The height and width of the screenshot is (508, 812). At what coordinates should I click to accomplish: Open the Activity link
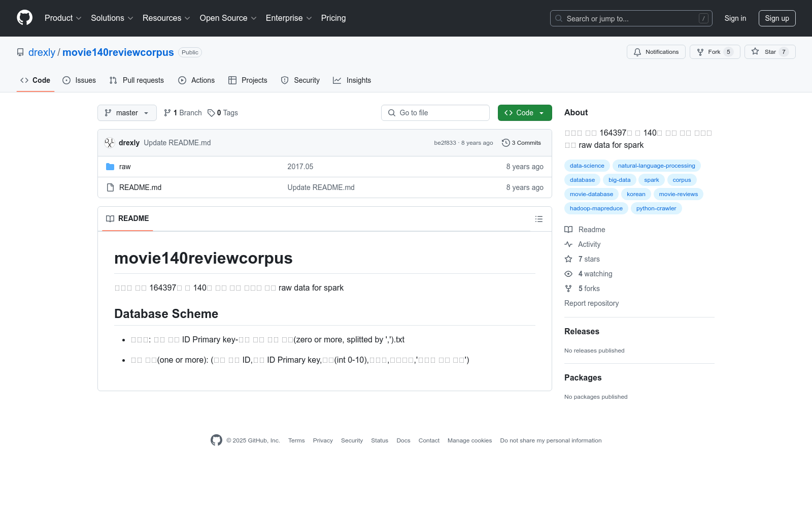coord(583,244)
